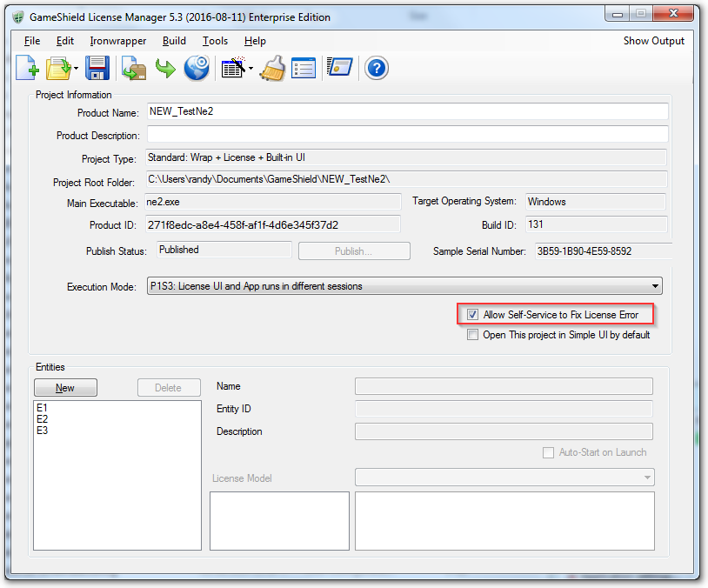Create a new project with the page-plus icon
708x588 pixels.
[27, 68]
